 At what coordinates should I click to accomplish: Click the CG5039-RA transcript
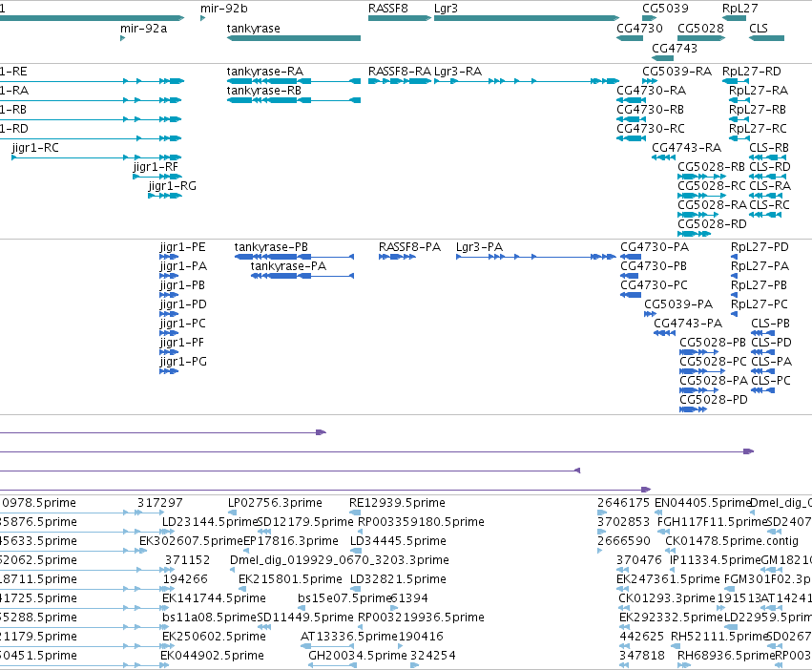pos(650,81)
